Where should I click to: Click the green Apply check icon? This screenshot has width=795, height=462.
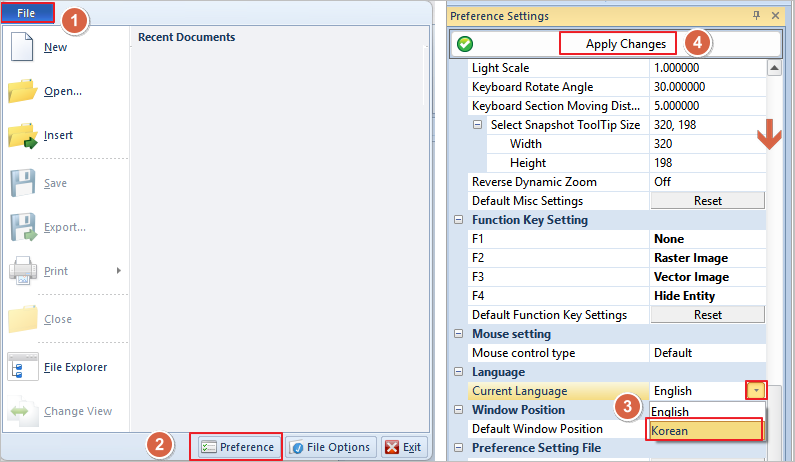(465, 44)
